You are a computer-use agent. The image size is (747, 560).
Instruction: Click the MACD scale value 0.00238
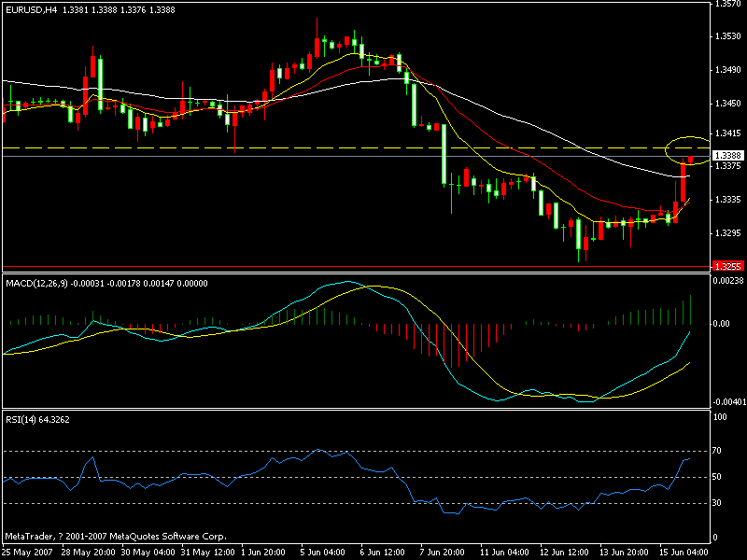(x=728, y=281)
